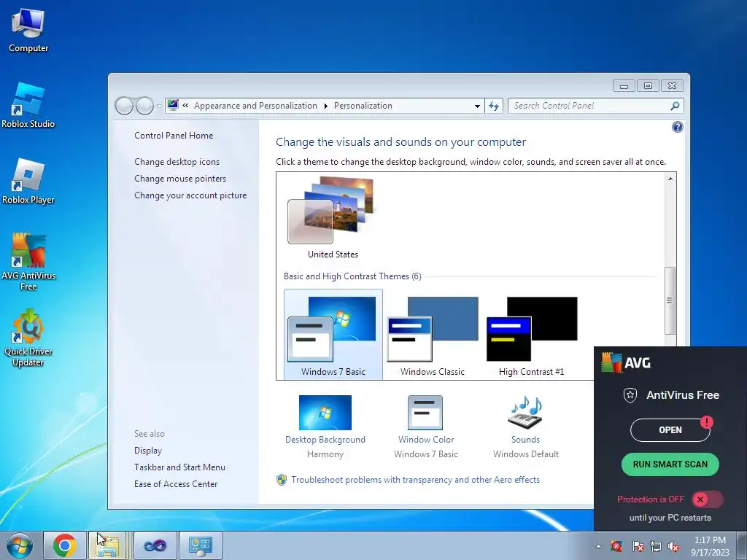Screen dimensions: 747x560
Task: Launch Chrome from the taskbar
Action: pos(65,545)
